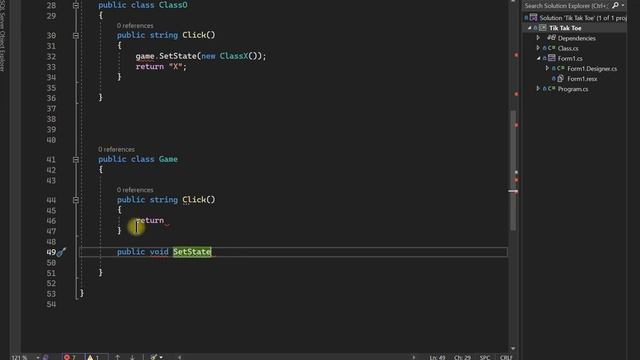Click the Dependencies node icon
640x360 pixels.
pos(551,38)
